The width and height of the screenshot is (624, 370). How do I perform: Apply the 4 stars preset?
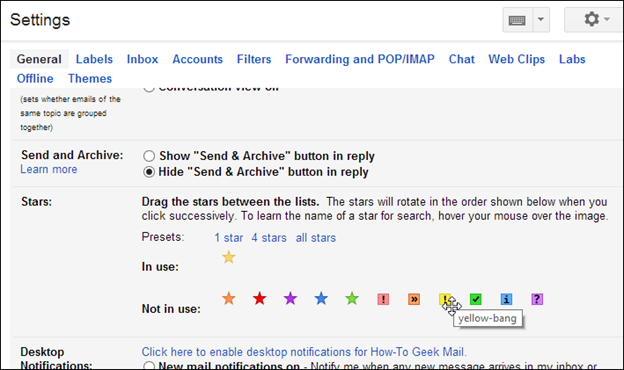click(269, 238)
